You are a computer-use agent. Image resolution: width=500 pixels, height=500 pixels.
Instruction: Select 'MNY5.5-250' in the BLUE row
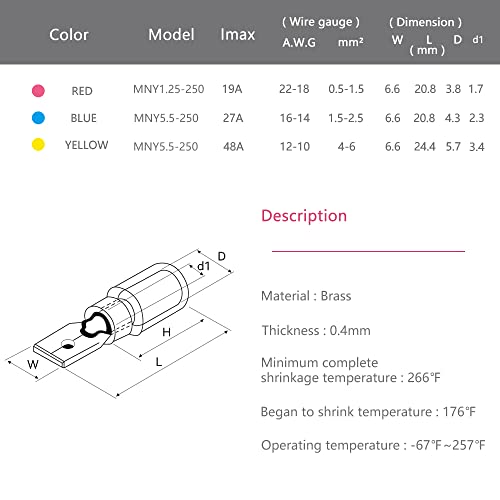166,118
